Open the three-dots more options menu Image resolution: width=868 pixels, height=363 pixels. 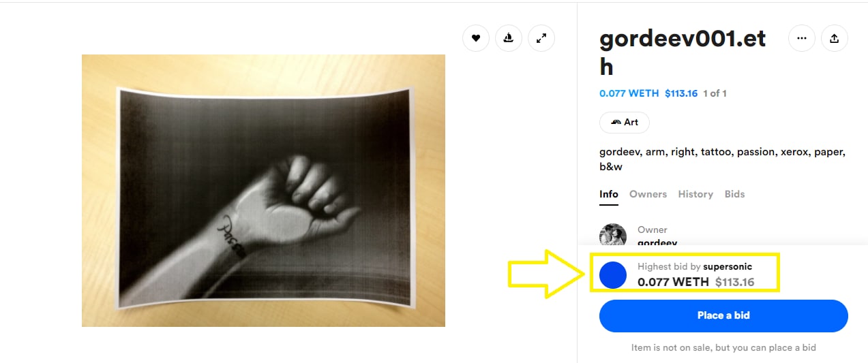(801, 38)
